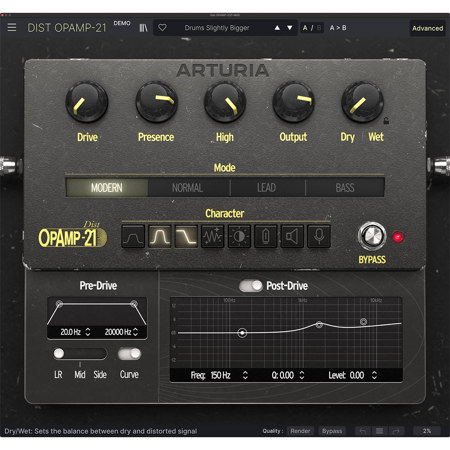The image size is (450, 450).
Task: Select the tube-shaped Character icon
Action: tap(266, 236)
